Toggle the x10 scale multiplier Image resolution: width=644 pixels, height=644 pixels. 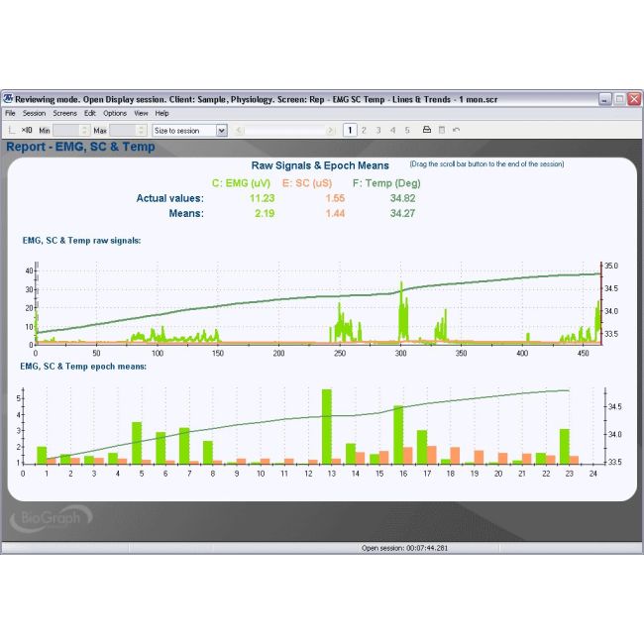click(x=27, y=130)
